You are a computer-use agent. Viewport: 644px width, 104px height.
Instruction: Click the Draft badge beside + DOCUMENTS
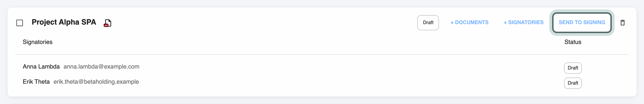tap(428, 23)
